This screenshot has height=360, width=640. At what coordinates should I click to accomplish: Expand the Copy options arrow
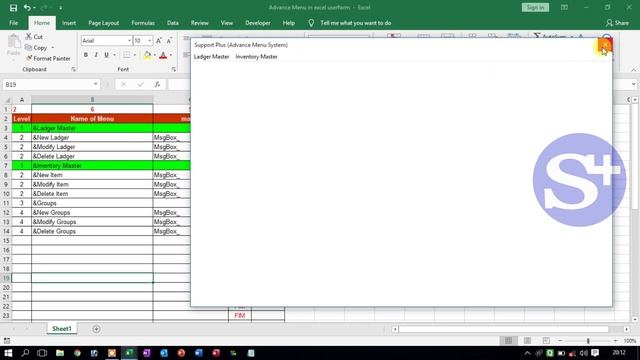53,48
